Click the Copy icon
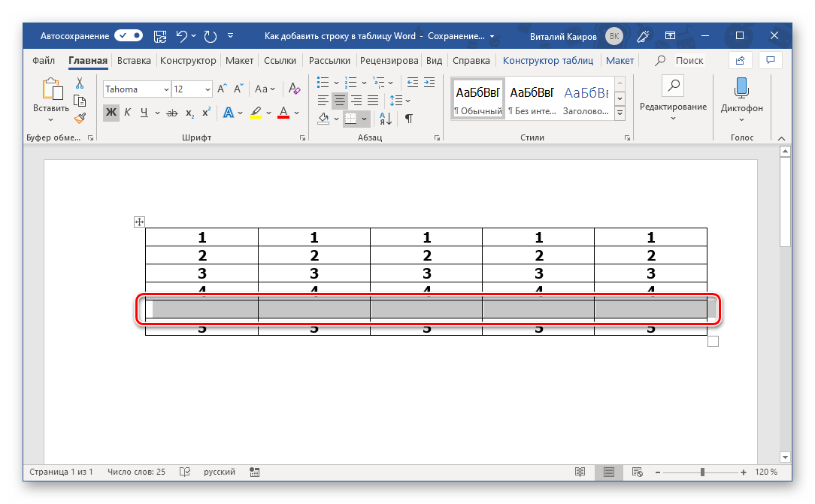 (80, 101)
